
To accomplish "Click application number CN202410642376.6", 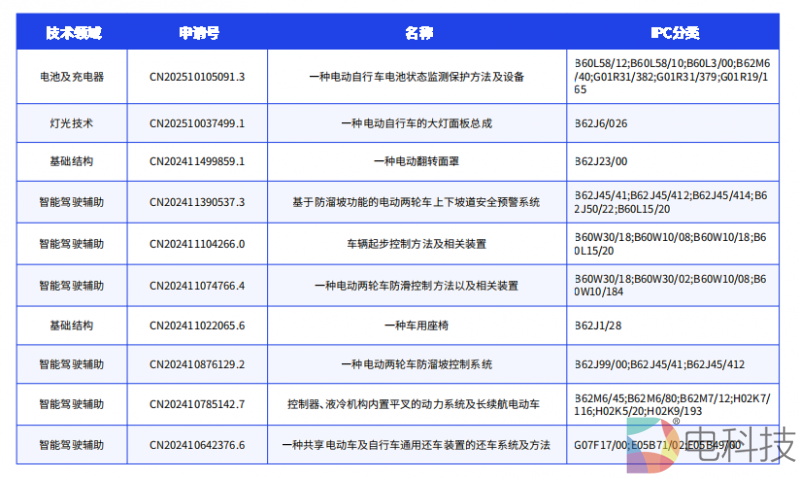I will pos(197,445).
